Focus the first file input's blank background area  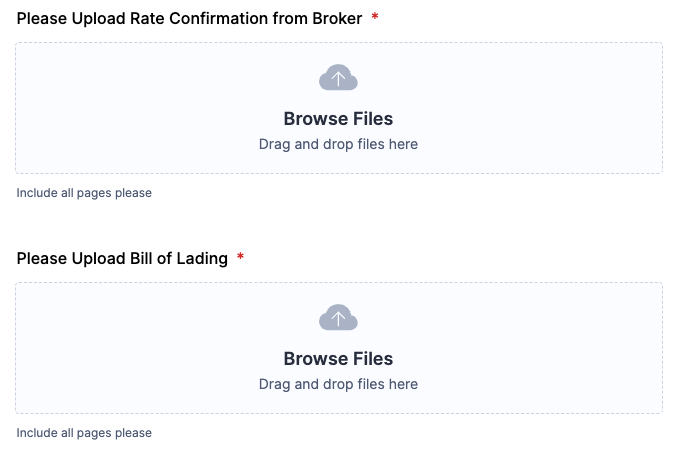[x=132, y=108]
